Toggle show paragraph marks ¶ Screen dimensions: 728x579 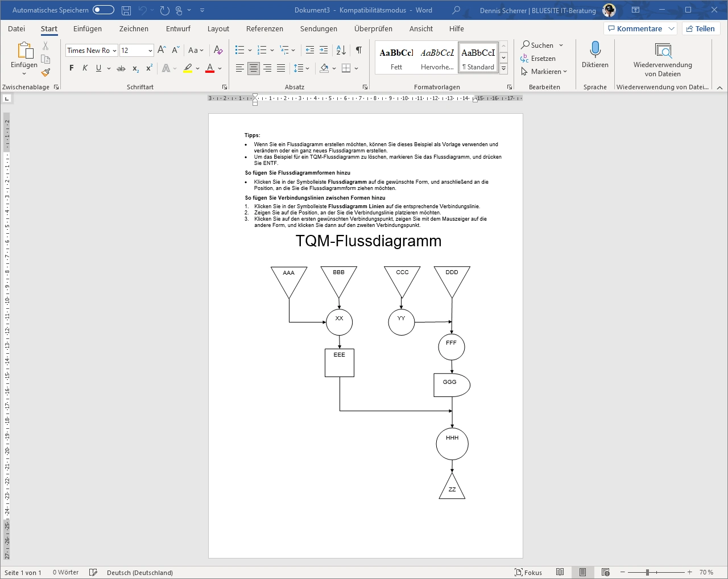pyautogui.click(x=359, y=50)
